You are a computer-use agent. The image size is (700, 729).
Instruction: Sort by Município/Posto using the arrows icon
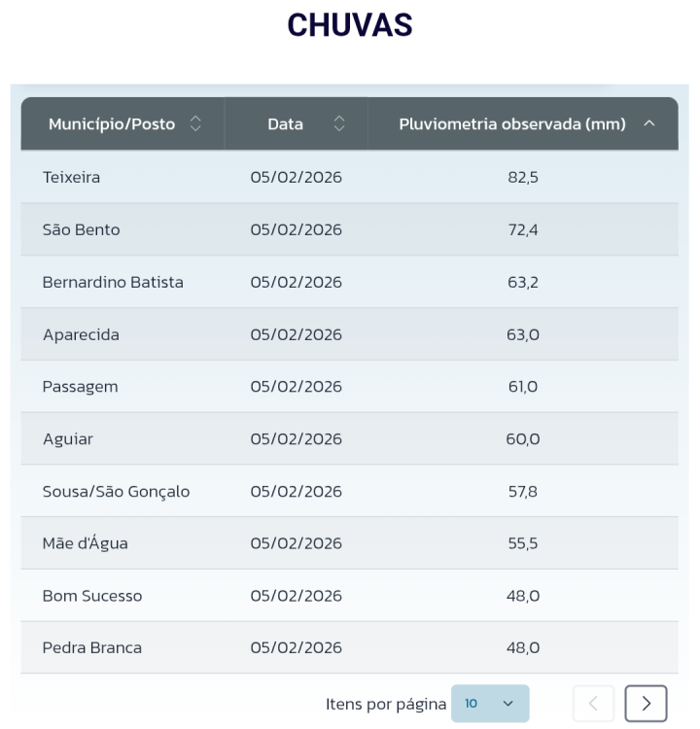[x=195, y=123]
